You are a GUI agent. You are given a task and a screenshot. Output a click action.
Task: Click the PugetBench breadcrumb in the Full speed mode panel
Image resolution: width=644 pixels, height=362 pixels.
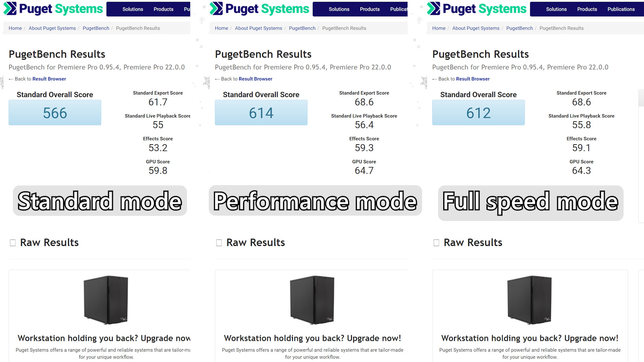(x=520, y=28)
